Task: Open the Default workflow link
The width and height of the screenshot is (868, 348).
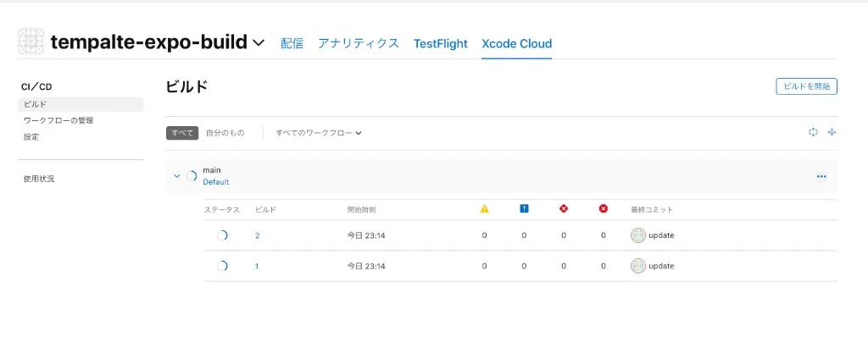Action: (x=216, y=181)
